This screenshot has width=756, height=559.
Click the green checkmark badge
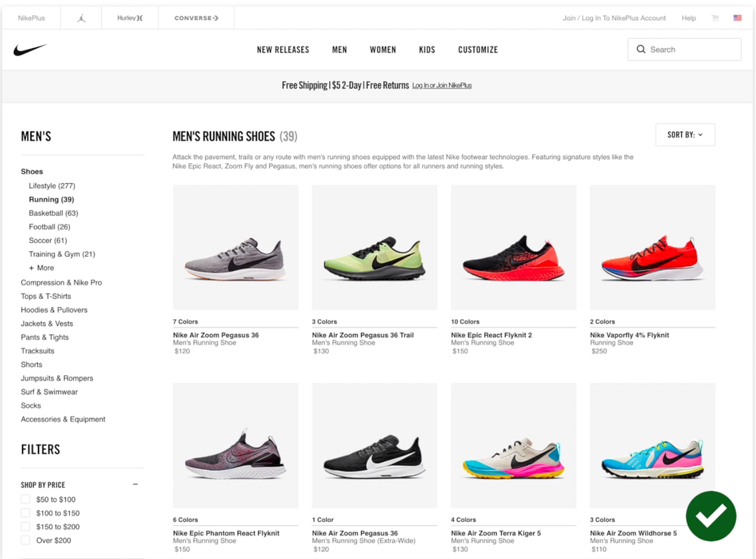(711, 516)
